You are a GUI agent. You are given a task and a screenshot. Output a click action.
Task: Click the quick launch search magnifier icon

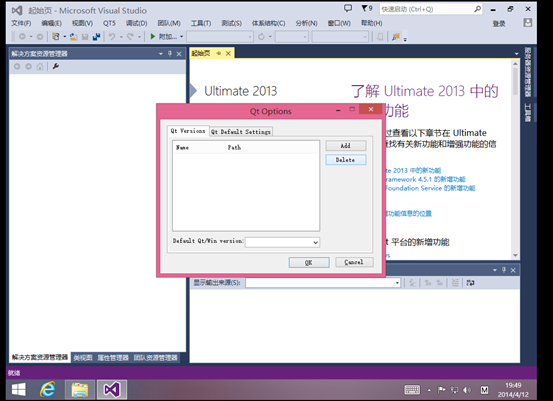(x=477, y=9)
